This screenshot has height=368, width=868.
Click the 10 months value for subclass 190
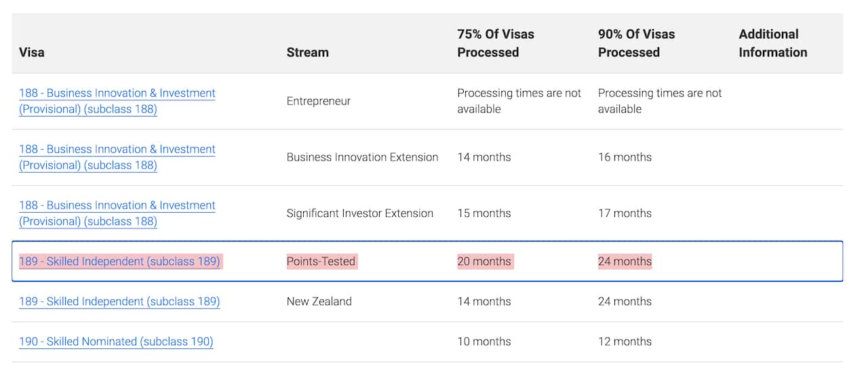pyautogui.click(x=484, y=342)
